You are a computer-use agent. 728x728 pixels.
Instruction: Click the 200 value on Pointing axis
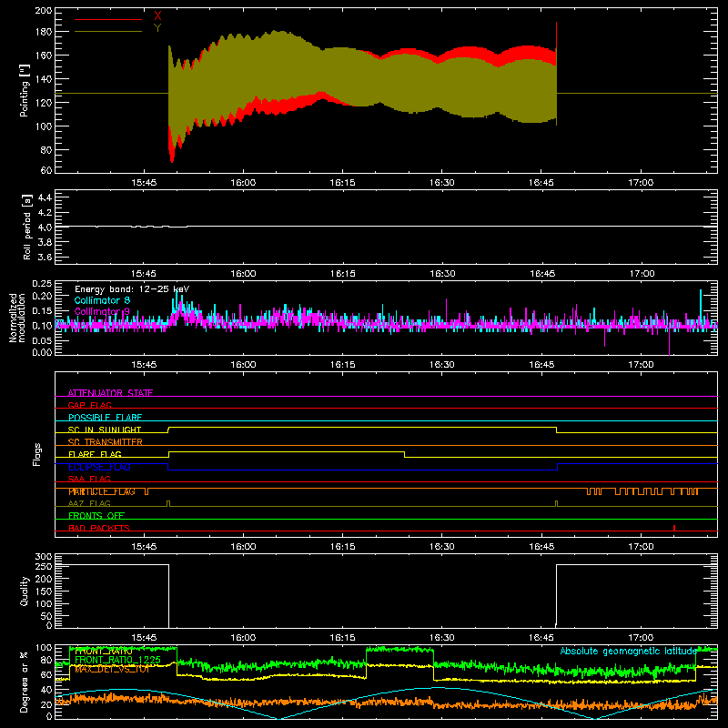click(x=43, y=10)
